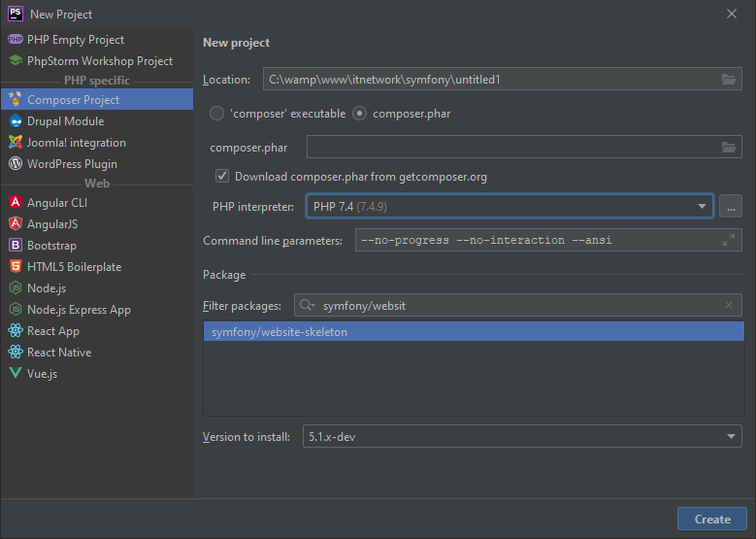The image size is (756, 539).
Task: Click the HTML5 Boilerplate icon
Action: pyautogui.click(x=16, y=266)
